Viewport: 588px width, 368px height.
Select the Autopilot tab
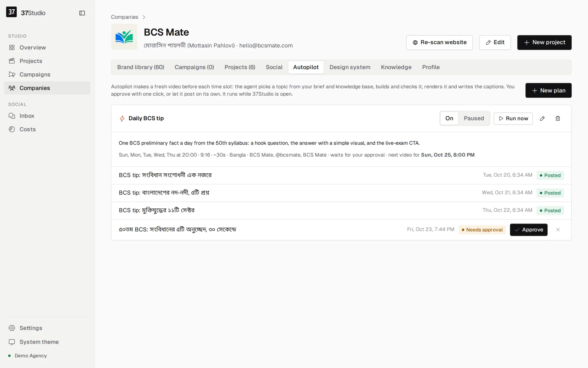tap(306, 67)
